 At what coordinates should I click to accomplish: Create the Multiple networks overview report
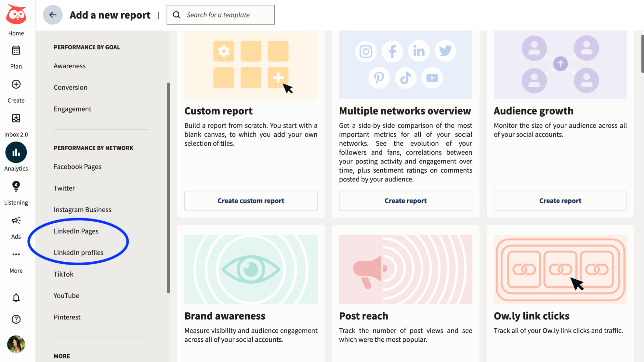(x=405, y=201)
